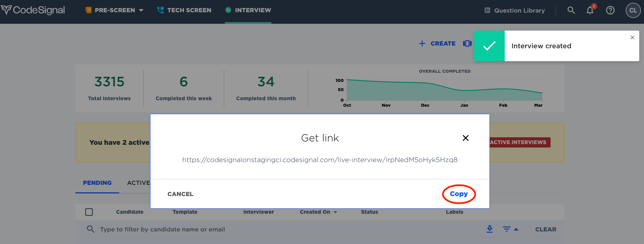Download the interview list
Image resolution: width=644 pixels, height=244 pixels.
[490, 229]
